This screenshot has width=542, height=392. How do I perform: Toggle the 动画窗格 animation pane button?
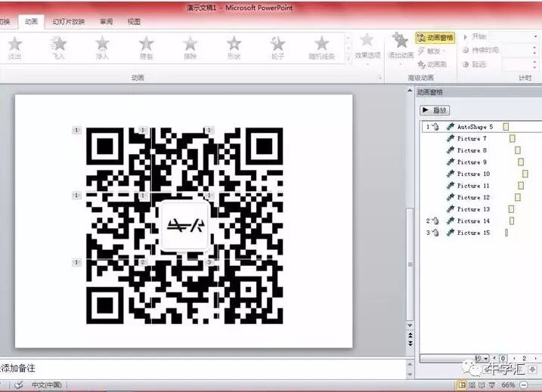(435, 37)
